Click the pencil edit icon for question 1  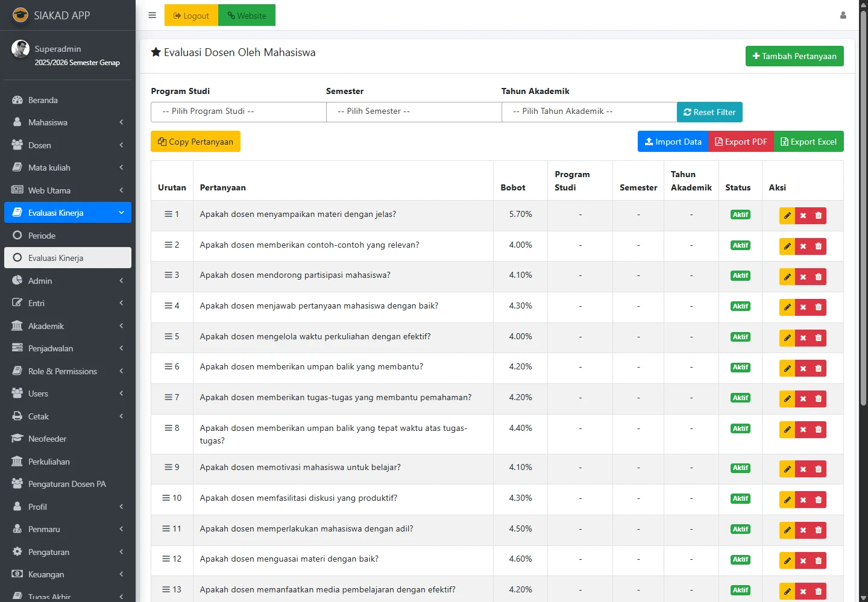click(x=787, y=216)
